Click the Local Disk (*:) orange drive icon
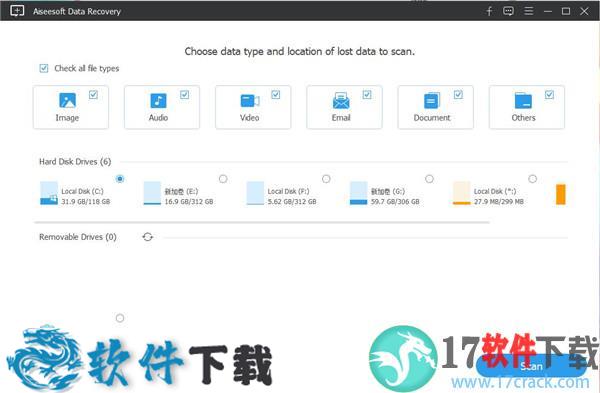The width and height of the screenshot is (600, 393). pyautogui.click(x=461, y=193)
